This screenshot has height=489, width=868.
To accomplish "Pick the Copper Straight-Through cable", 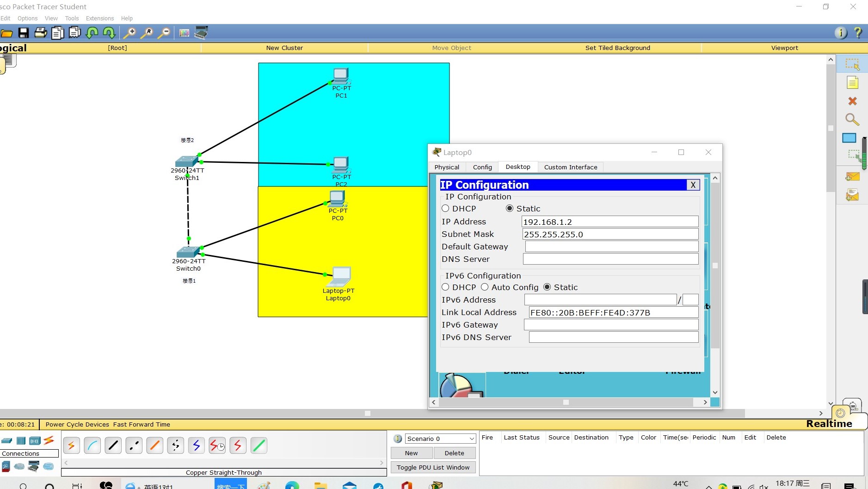I will pos(113,446).
